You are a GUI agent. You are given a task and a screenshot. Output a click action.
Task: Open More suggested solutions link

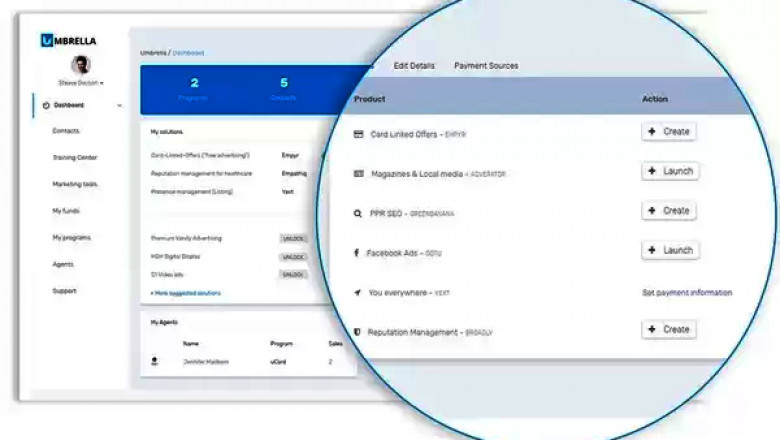point(186,293)
